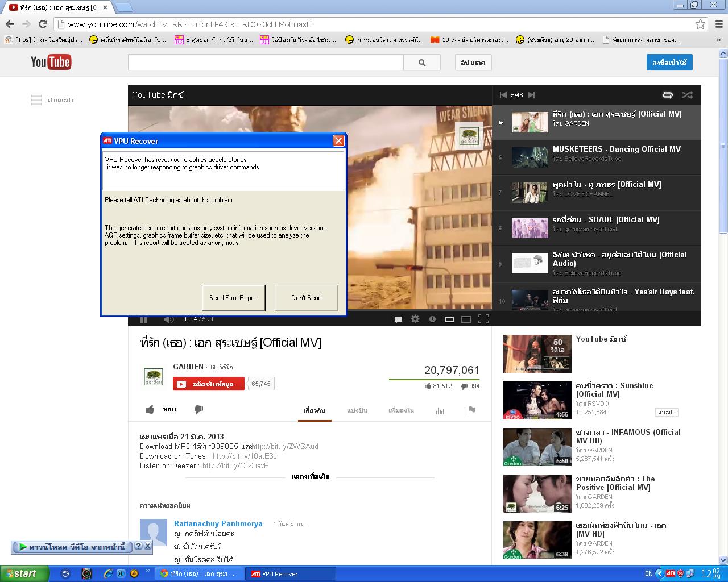Open the video statistics bar-chart icon
The width and height of the screenshot is (728, 582).
pyautogui.click(x=440, y=410)
